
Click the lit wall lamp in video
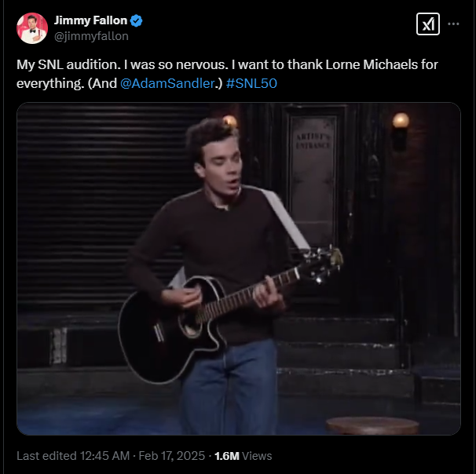pyautogui.click(x=401, y=122)
